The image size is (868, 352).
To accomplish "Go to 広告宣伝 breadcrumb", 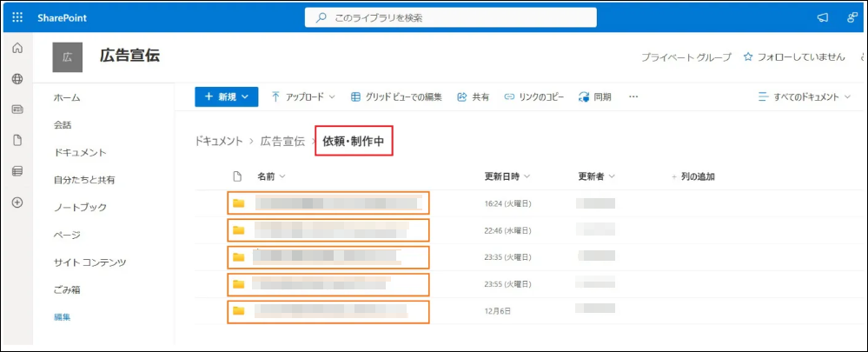I will pyautogui.click(x=282, y=141).
